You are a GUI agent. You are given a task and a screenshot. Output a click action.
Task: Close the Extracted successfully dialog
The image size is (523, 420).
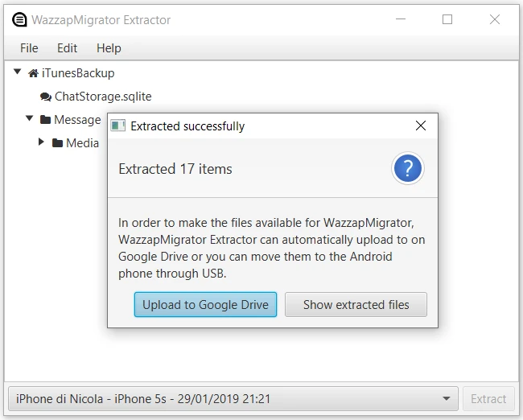pos(421,126)
